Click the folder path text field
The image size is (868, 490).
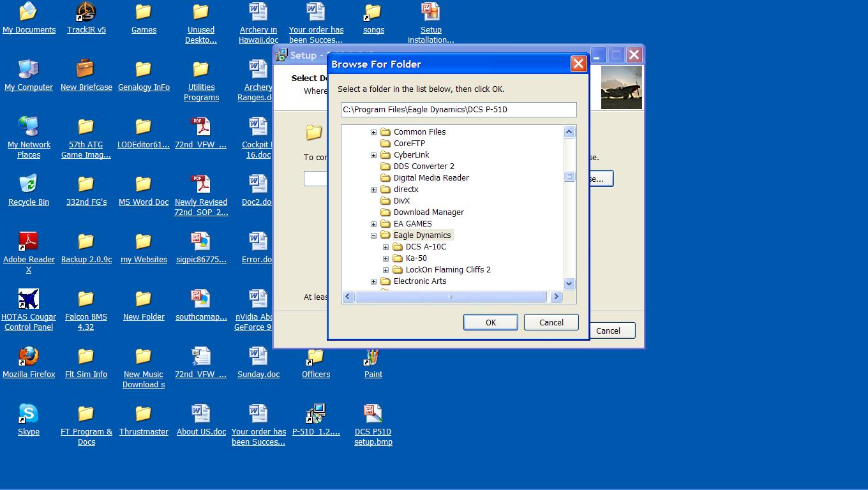click(x=458, y=110)
